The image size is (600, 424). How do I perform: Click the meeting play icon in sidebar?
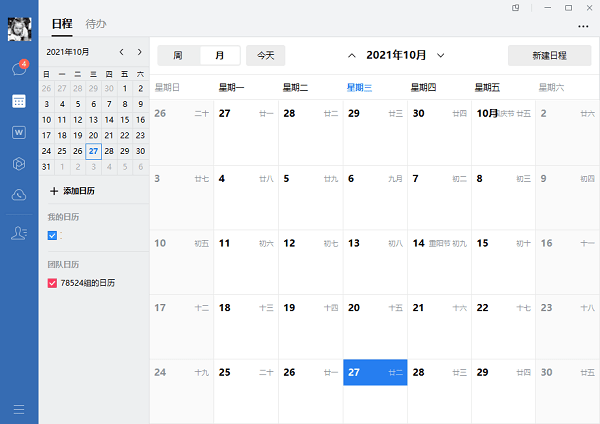coord(18,163)
